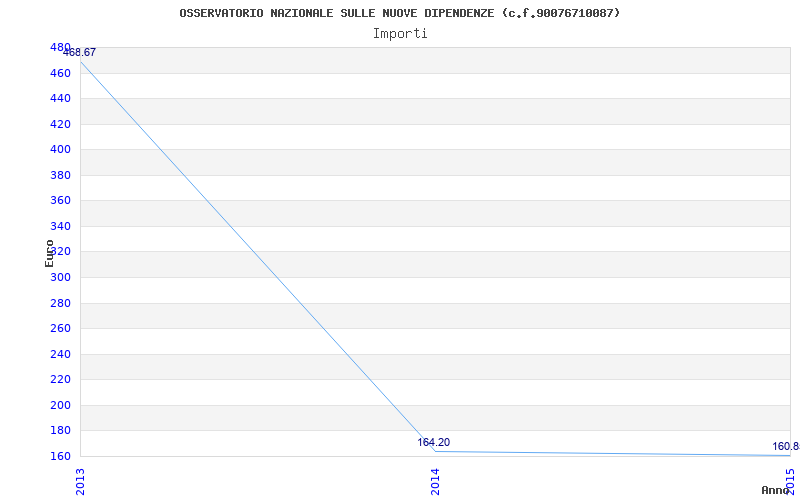800x500 pixels.
Task: Click the 360 y-axis tick label
Action: 60,201
